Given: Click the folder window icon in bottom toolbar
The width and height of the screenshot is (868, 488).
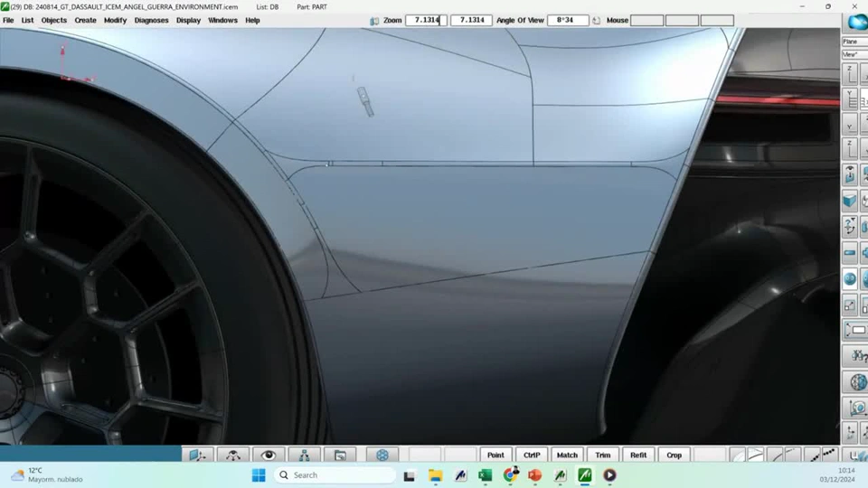Looking at the screenshot, I should point(340,455).
